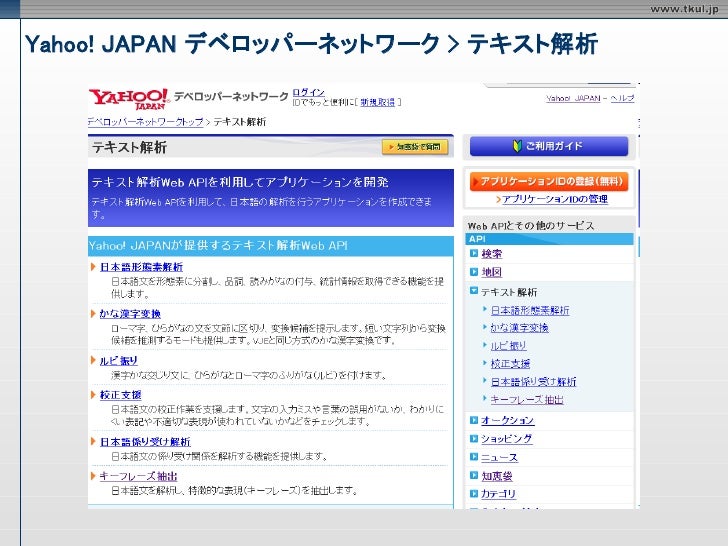Click the 新規取得 link
This screenshot has height=546, width=728.
click(x=377, y=102)
